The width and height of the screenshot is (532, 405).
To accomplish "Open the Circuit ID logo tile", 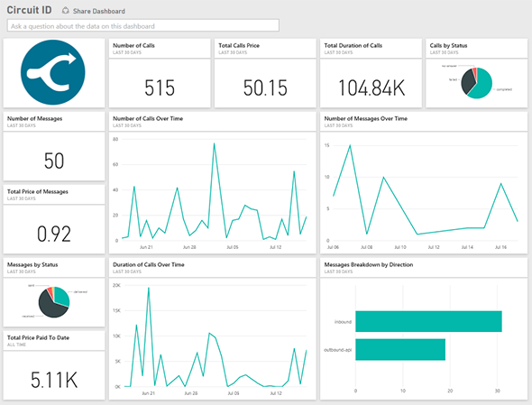I will [54, 73].
